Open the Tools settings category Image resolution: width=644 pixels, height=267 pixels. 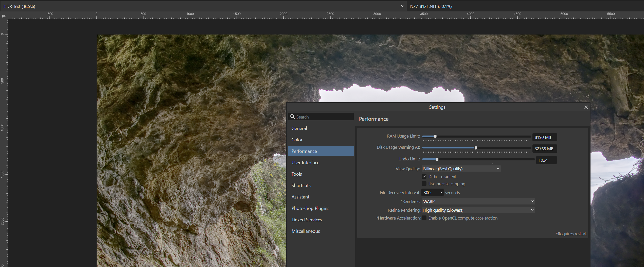[321, 174]
